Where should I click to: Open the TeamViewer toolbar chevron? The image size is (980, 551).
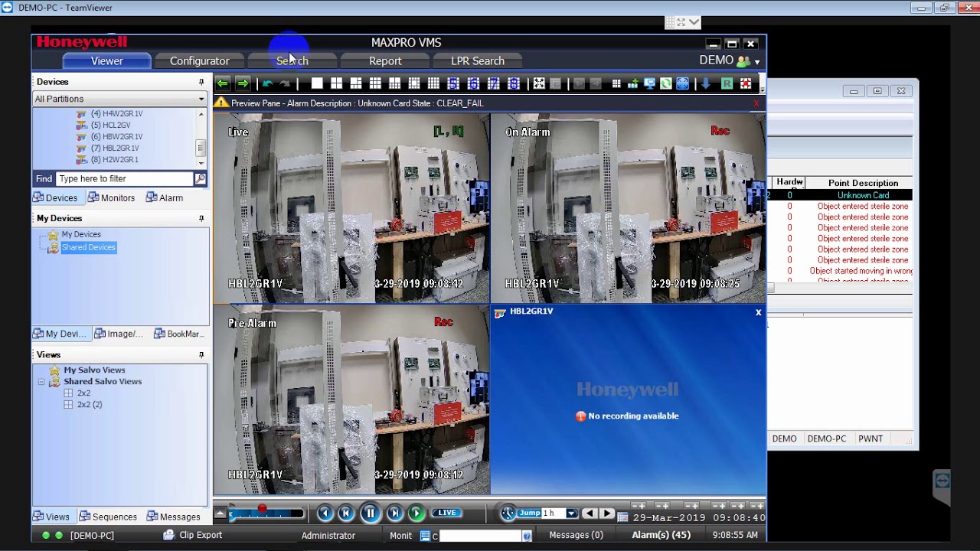click(694, 22)
